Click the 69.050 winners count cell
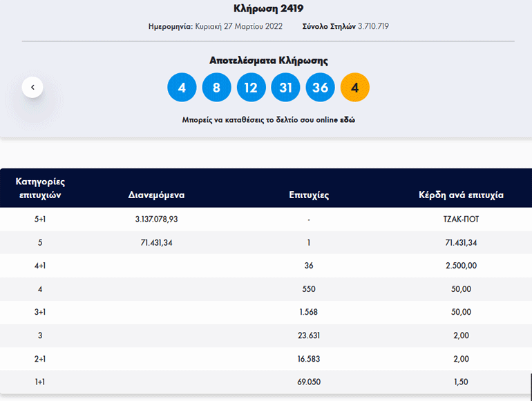The height and width of the screenshot is (401, 532). tap(308, 382)
